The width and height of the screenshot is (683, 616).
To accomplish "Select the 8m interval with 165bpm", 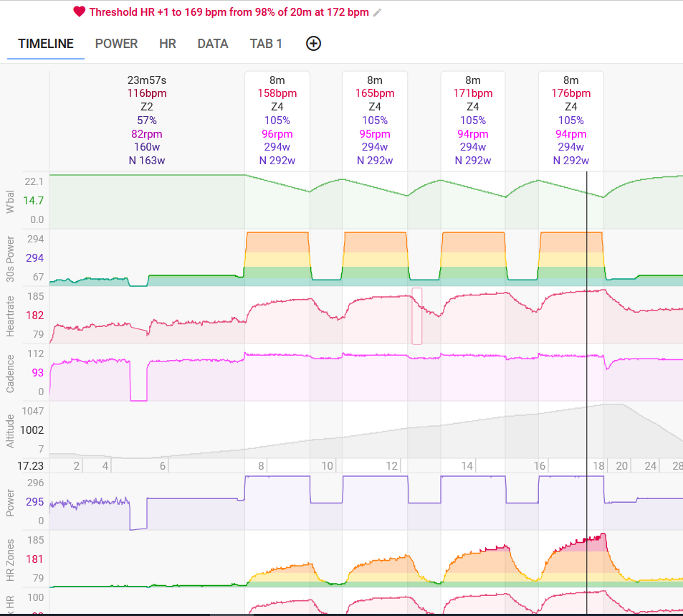I will click(375, 120).
